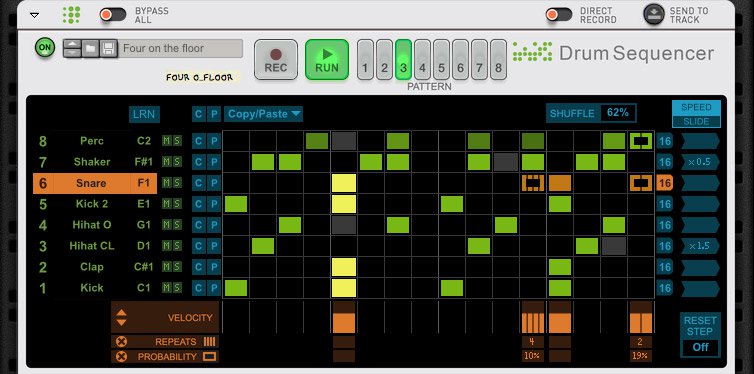Mute the Snare track with M
The height and width of the screenshot is (374, 754).
[x=166, y=183]
